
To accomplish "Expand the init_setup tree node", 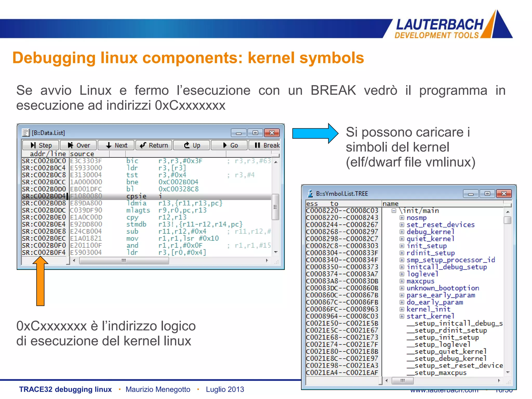I will tap(402, 246).
